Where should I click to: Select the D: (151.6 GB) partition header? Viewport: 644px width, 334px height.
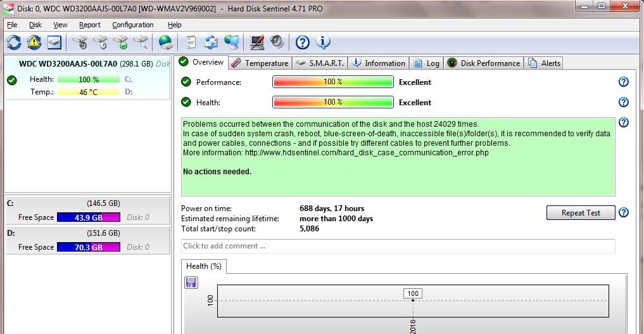tap(87, 233)
